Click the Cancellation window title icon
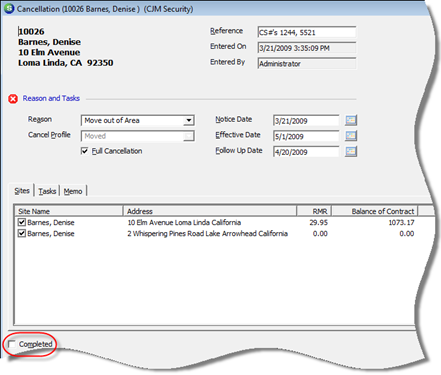This screenshot has width=441, height=375. coord(9,9)
